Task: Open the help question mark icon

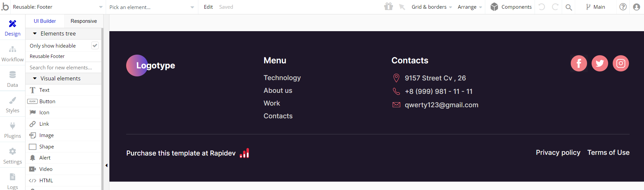Action: (623, 7)
